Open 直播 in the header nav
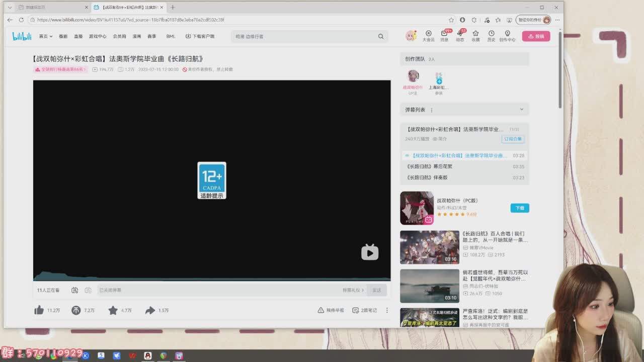 [78, 36]
